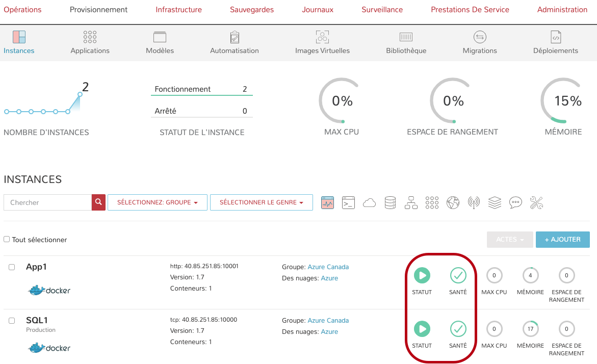Open the Sélectionner le genre dropdown
This screenshot has height=364, width=597.
261,202
